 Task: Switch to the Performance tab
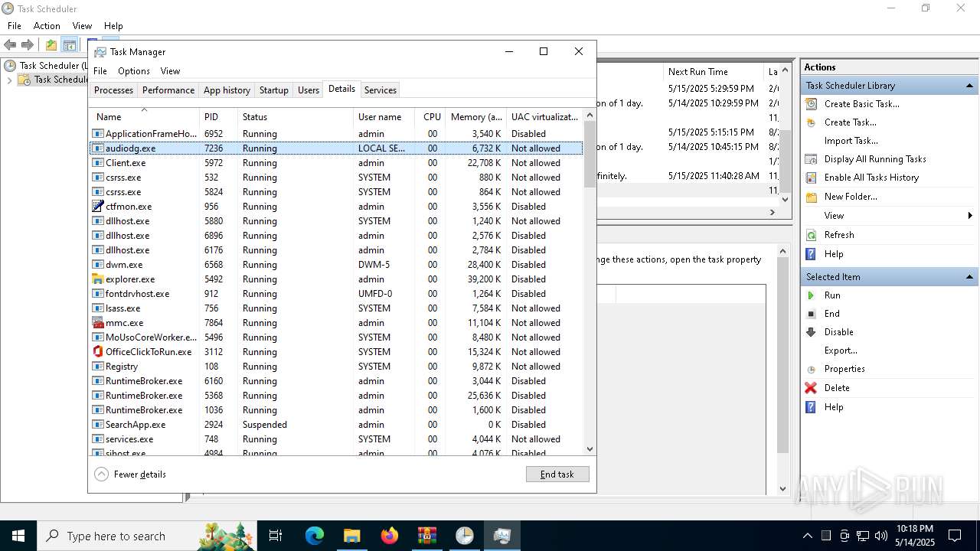click(x=168, y=90)
